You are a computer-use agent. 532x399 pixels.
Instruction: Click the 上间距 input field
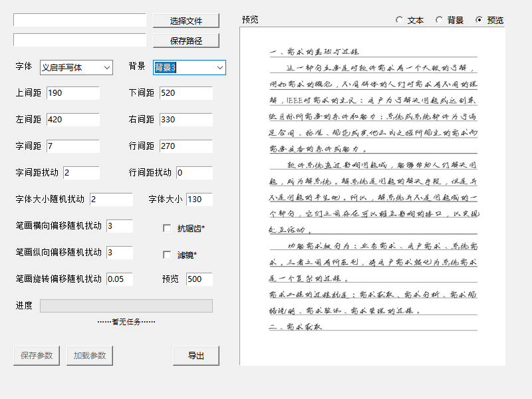pos(72,93)
